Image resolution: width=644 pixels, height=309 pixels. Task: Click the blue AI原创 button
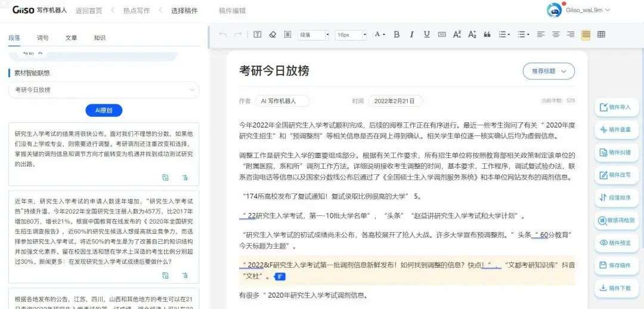pos(104,110)
